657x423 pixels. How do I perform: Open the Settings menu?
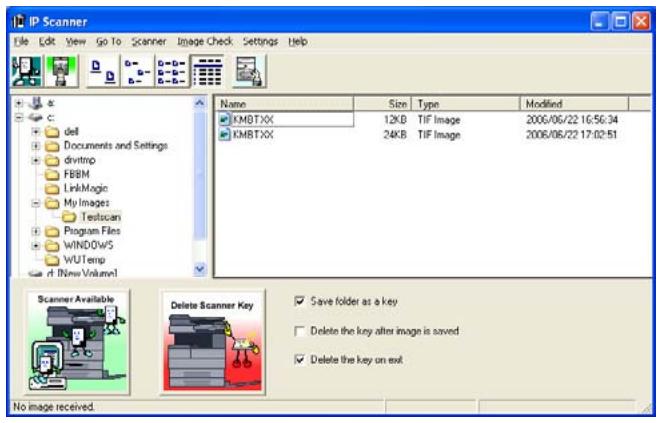260,41
